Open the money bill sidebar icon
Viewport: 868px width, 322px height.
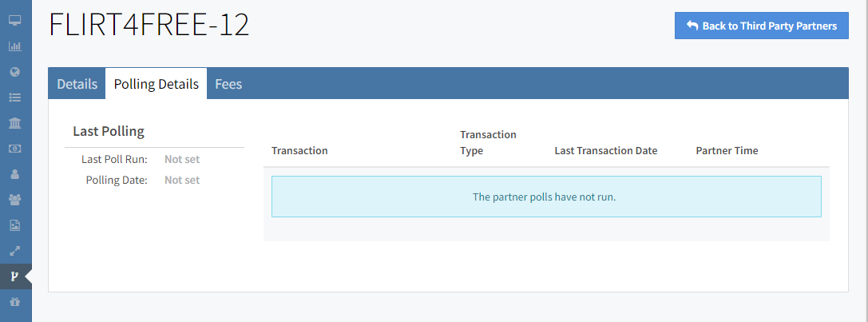click(x=14, y=149)
